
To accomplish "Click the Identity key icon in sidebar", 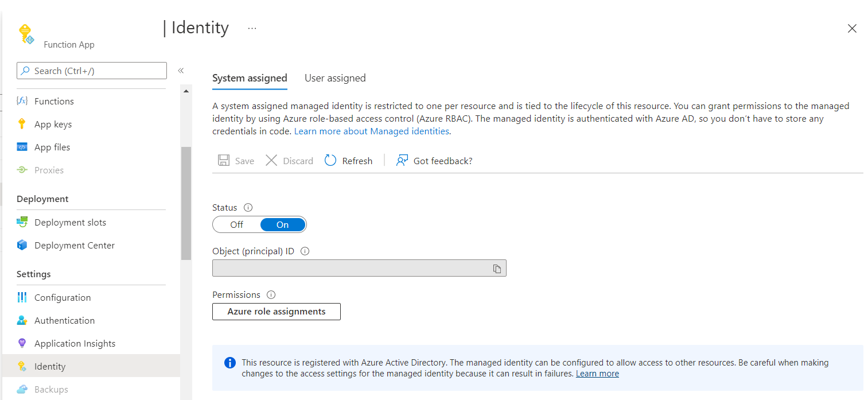I will pyautogui.click(x=22, y=366).
